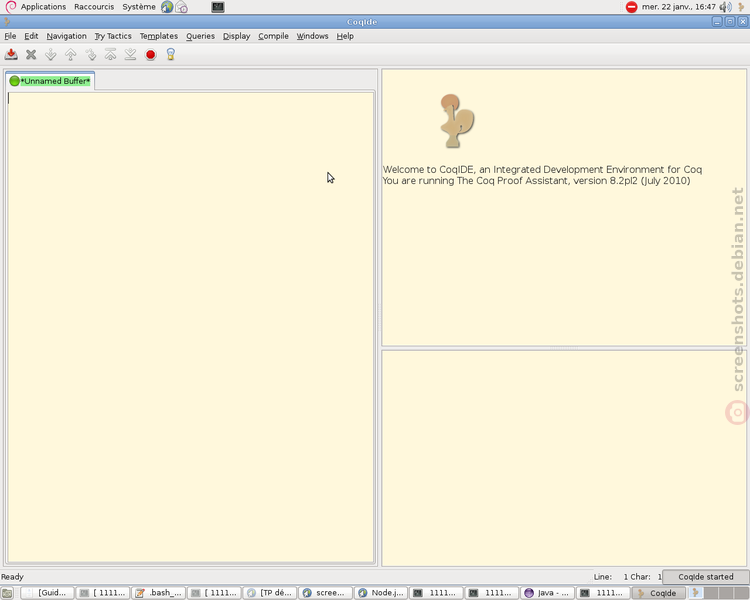This screenshot has height=600, width=750.
Task: Click the red no-entry notification icon
Action: tap(631, 7)
